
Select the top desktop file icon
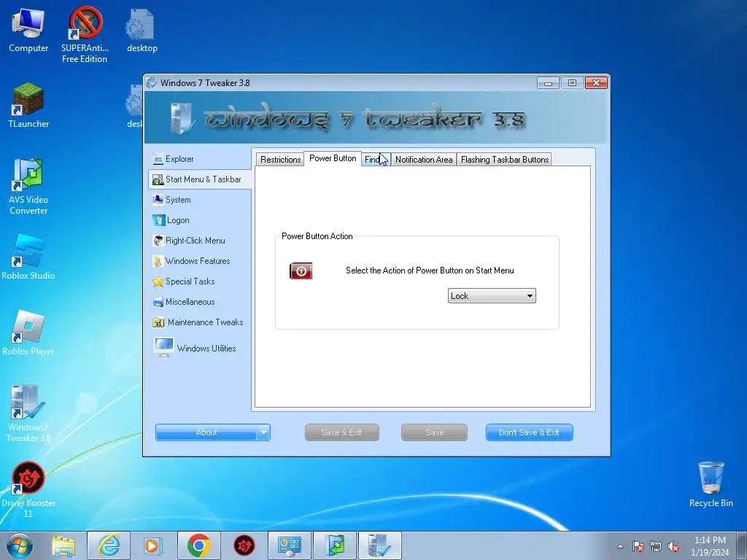coord(142,30)
